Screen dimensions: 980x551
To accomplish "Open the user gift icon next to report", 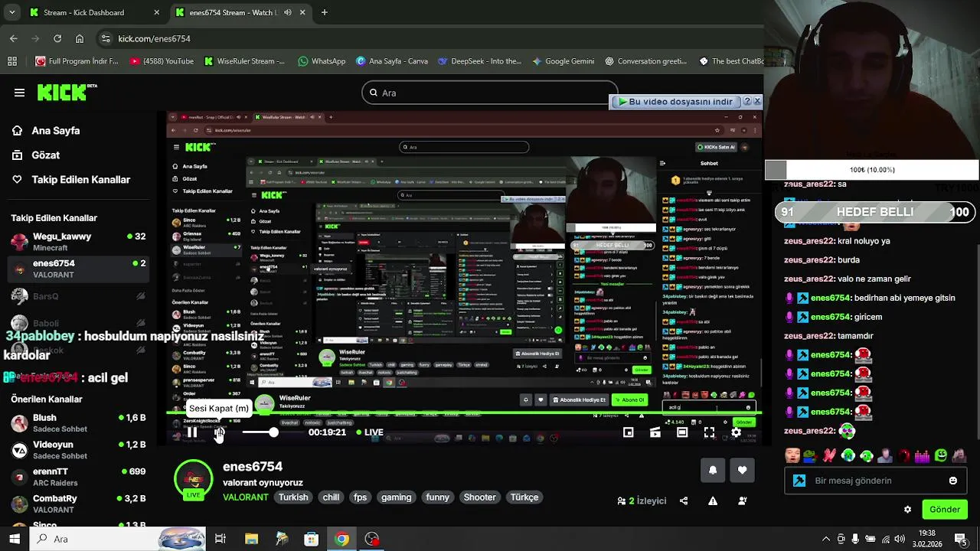I will (x=742, y=501).
